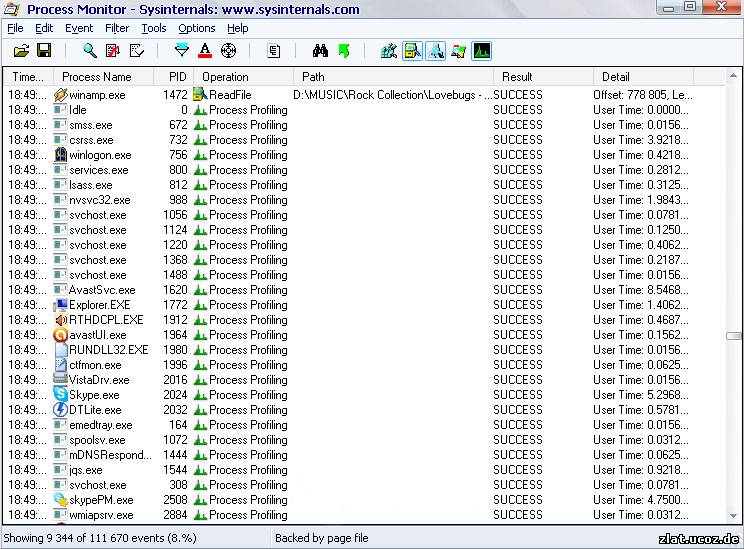This screenshot has width=744, height=549.
Task: Open the Filter menu
Action: pyautogui.click(x=117, y=28)
